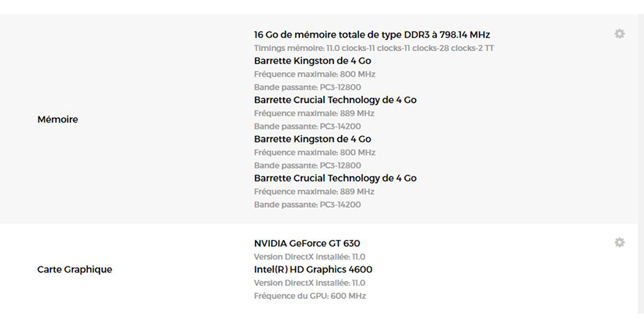Select the first Barrette Crucial Technology entry
The width and height of the screenshot is (644, 318).
(335, 100)
